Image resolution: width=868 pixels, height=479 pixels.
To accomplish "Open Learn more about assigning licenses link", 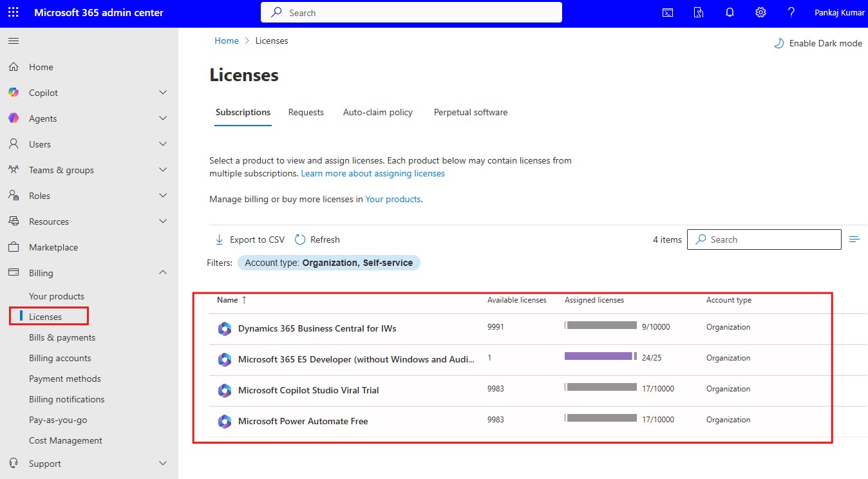I will [372, 173].
